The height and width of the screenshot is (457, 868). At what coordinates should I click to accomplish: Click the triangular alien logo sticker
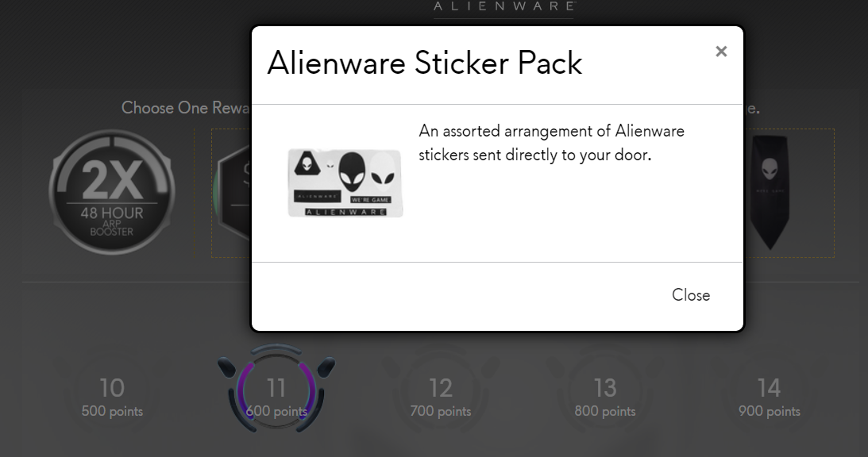[307, 164]
